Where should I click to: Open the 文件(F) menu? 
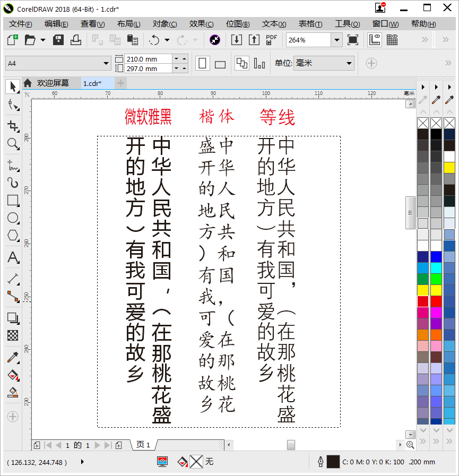click(20, 24)
